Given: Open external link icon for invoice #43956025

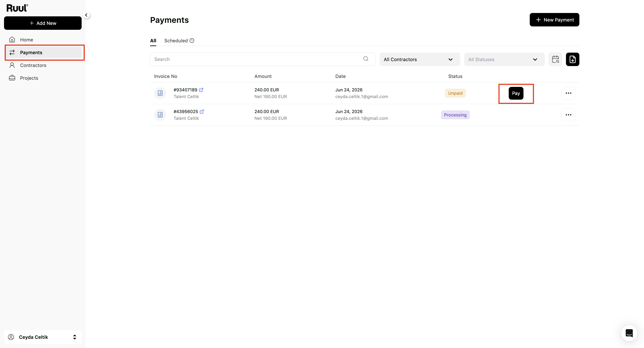Looking at the screenshot, I should tap(202, 112).
